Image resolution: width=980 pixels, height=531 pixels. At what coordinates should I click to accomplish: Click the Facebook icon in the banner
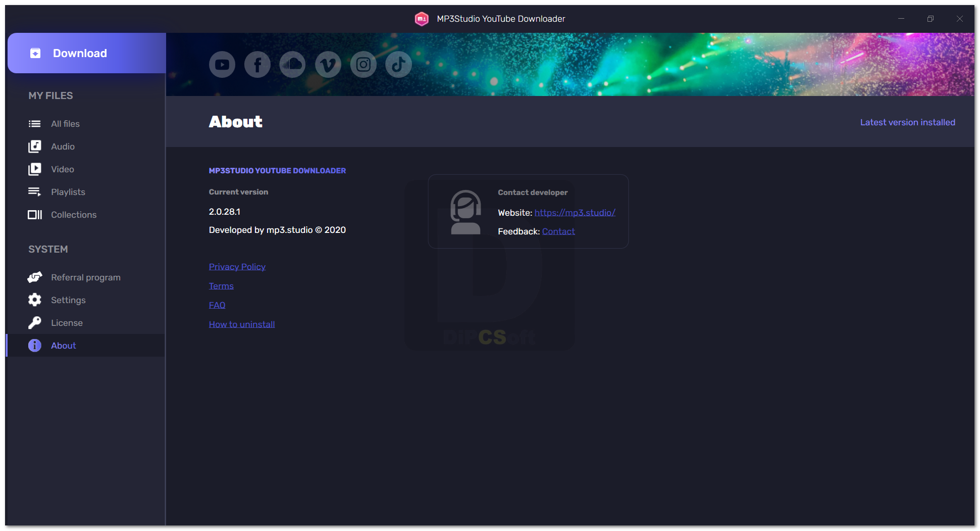[257, 65]
